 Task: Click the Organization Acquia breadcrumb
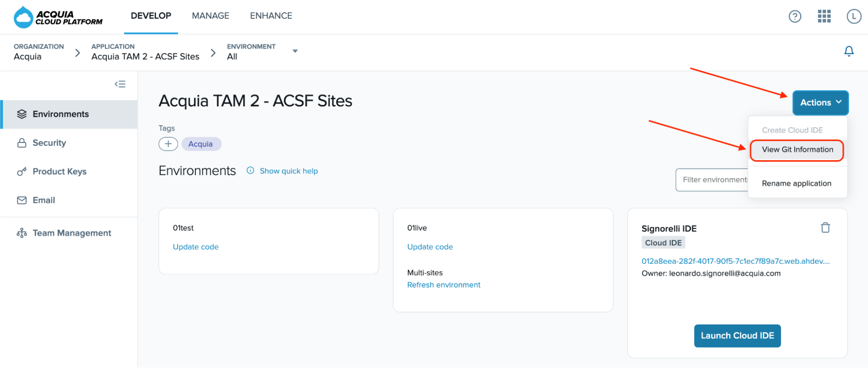tap(39, 52)
